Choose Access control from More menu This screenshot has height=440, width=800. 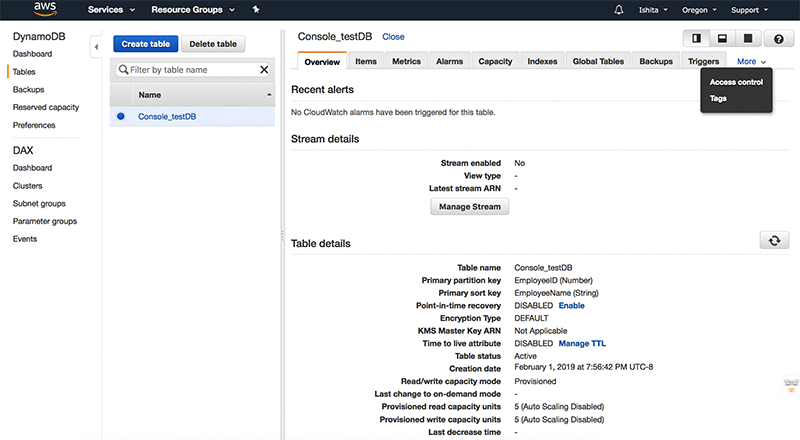click(736, 82)
